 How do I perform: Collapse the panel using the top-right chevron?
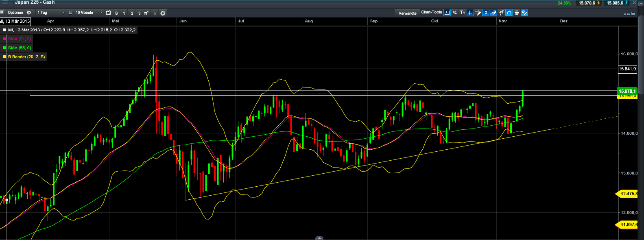point(640,3)
